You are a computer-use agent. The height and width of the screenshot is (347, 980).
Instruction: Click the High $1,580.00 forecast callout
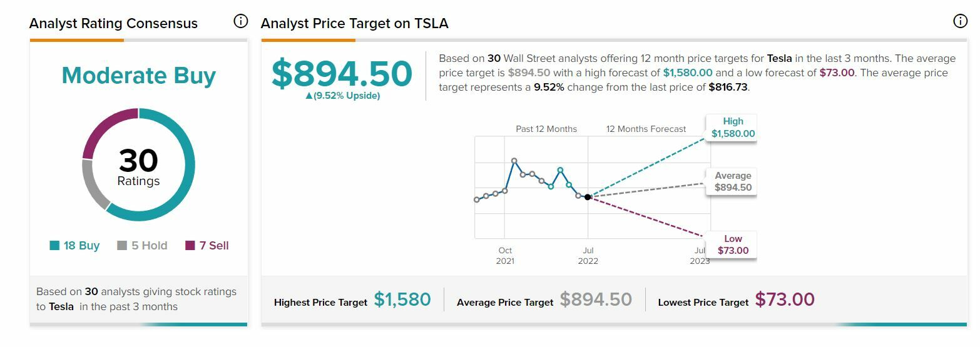(732, 128)
